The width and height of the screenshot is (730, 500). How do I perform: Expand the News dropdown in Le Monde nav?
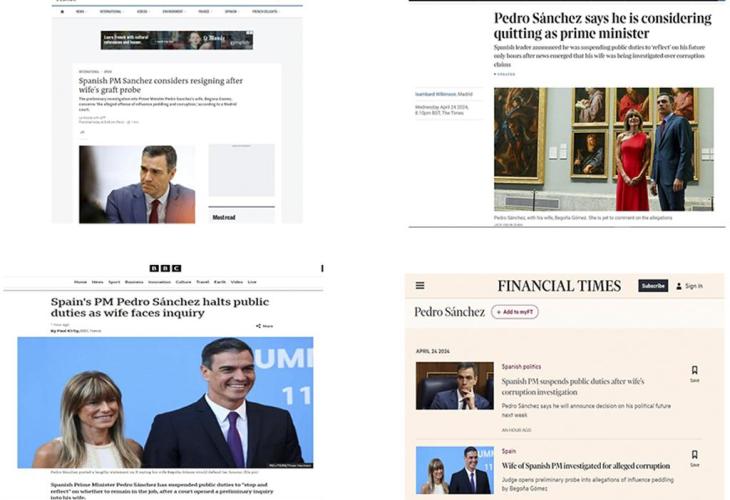click(x=81, y=12)
